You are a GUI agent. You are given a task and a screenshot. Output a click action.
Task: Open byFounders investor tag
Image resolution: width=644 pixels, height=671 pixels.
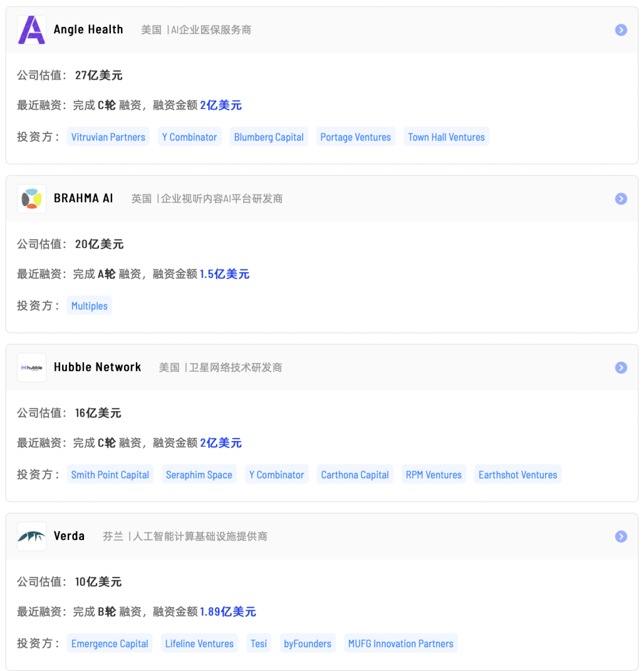[308, 643]
